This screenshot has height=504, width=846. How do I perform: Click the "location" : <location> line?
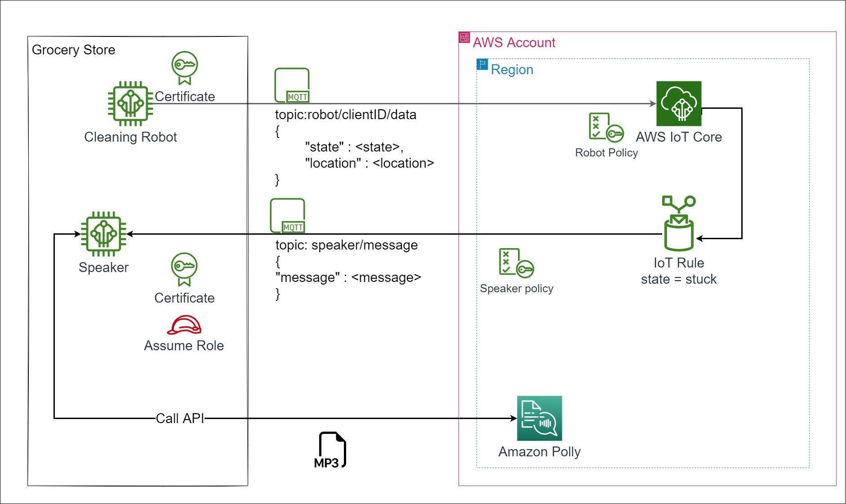pos(370,163)
